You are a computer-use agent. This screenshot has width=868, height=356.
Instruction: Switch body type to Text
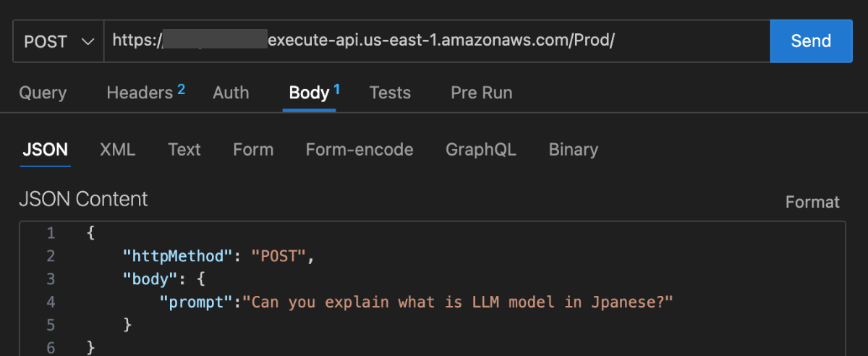pyautogui.click(x=184, y=150)
